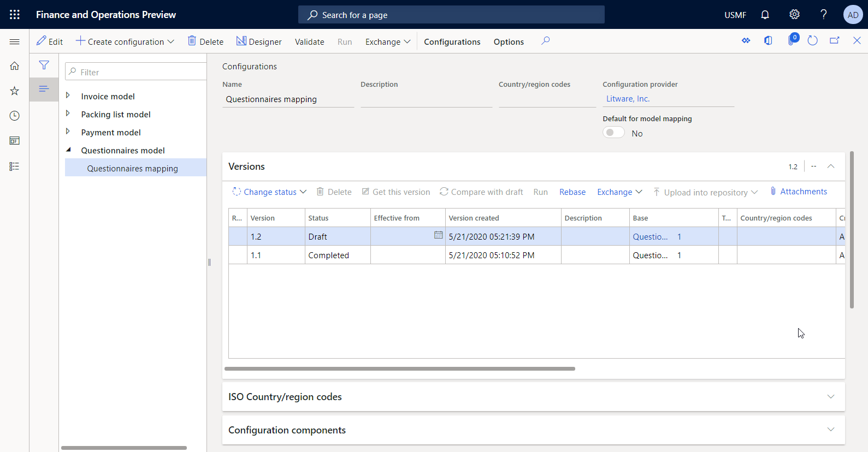Click Edit in the action bar
Image resolution: width=868 pixels, height=452 pixels.
pyautogui.click(x=50, y=41)
